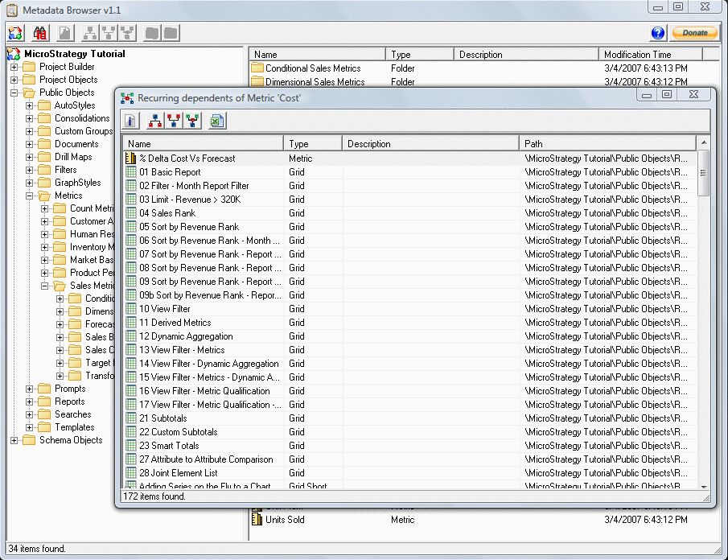
Task: Select '27 Attribute to Attribute Comparison' row
Action: 410,459
